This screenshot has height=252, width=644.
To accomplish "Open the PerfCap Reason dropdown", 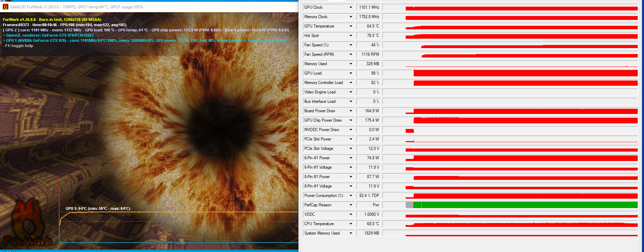I will pos(351,205).
